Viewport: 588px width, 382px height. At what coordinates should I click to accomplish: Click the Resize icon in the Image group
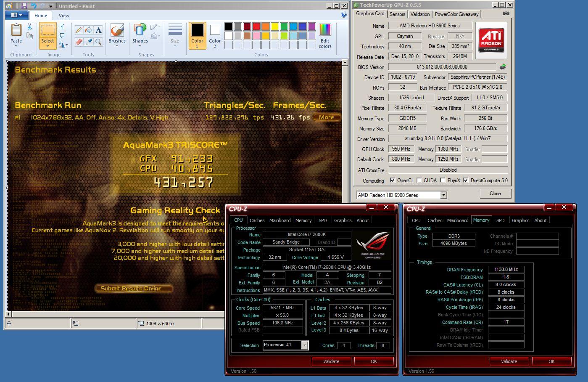click(62, 36)
